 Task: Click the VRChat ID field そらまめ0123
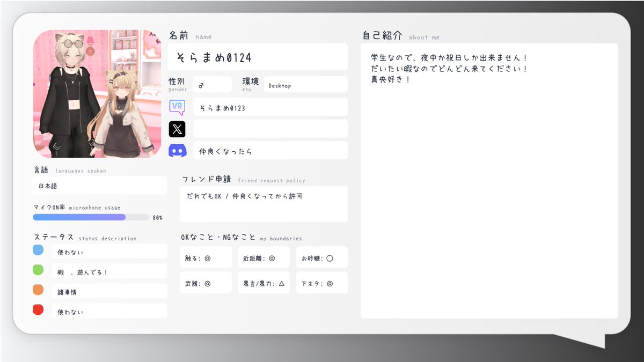click(270, 107)
